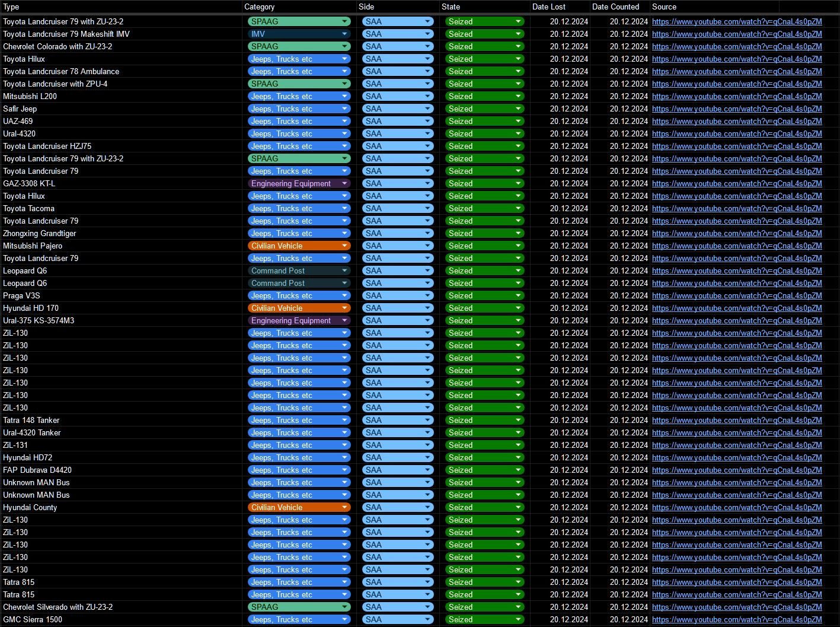The width and height of the screenshot is (840, 627).
Task: Open Category dropdown for Mitsubishi Pajero row
Action: [x=299, y=246]
